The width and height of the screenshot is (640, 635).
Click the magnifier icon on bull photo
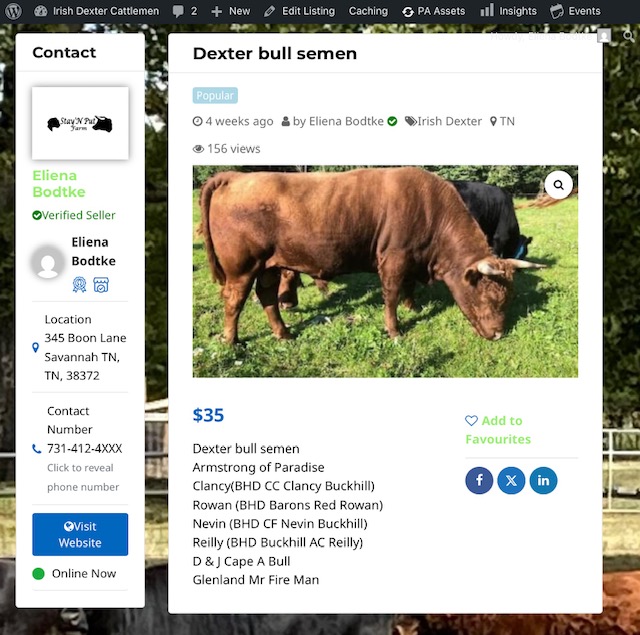(558, 185)
